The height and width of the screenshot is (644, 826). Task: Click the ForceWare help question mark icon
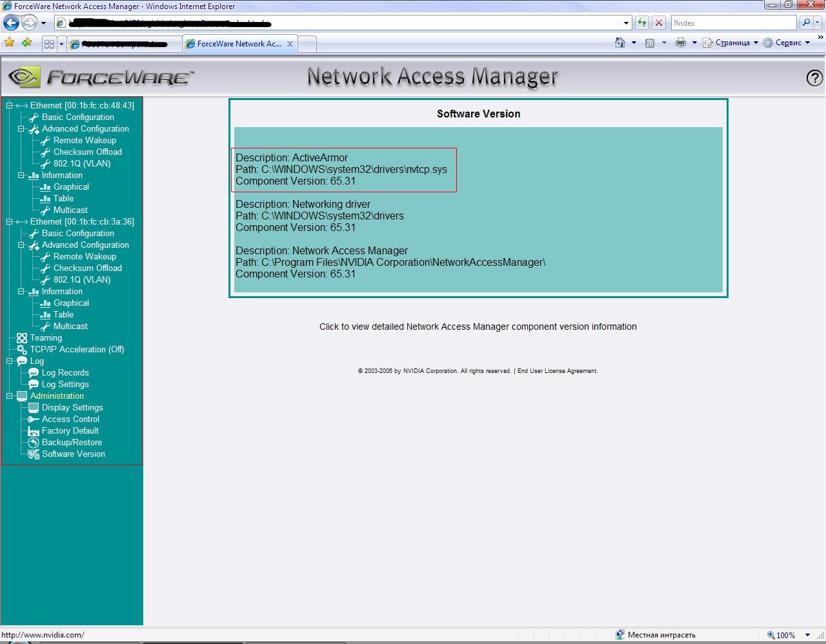(814, 78)
